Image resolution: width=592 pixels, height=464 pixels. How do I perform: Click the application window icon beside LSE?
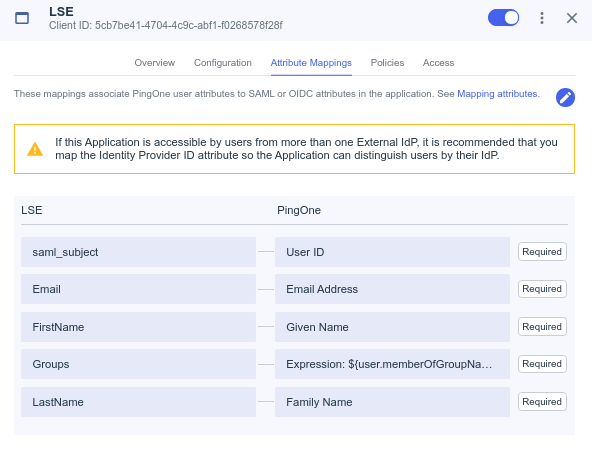pyautogui.click(x=22, y=18)
